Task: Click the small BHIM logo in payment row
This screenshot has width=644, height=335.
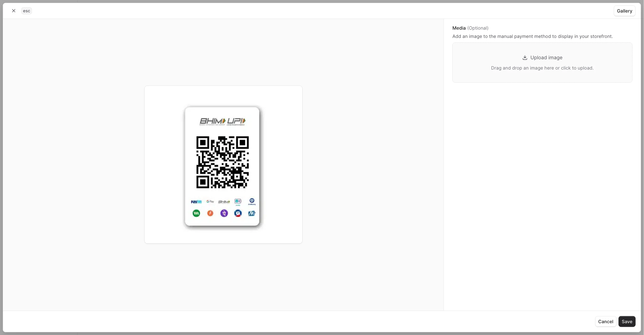Action: click(224, 202)
